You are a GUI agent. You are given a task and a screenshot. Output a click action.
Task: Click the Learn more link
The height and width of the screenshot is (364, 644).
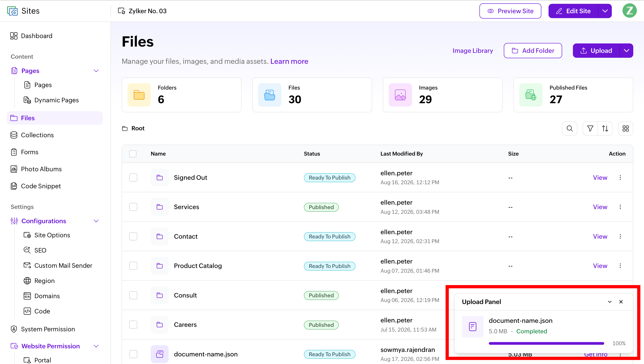(x=289, y=61)
